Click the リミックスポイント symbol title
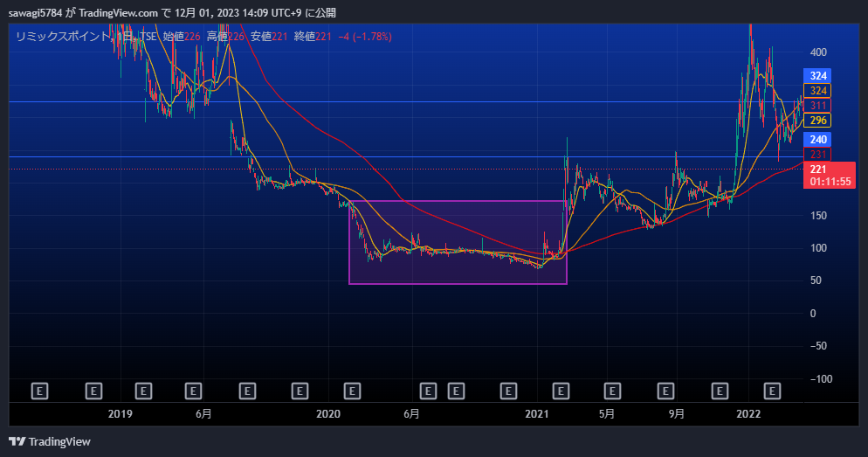The height and width of the screenshot is (457, 868). click(x=63, y=37)
